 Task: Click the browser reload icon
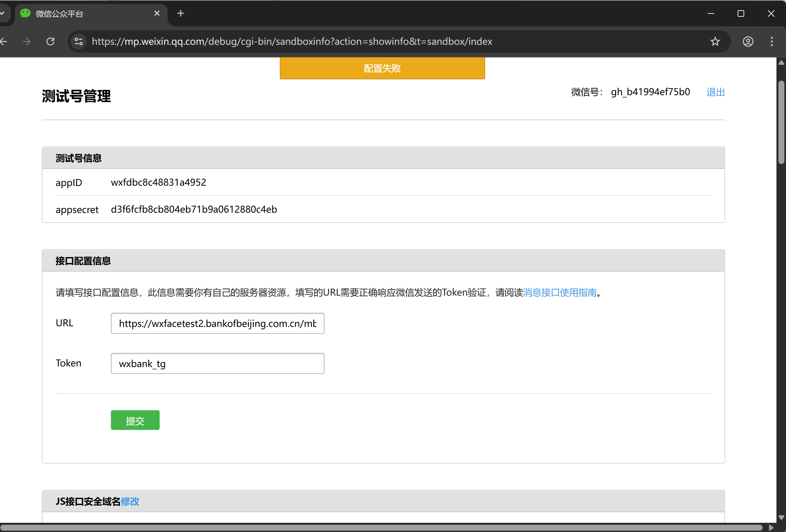click(x=50, y=41)
